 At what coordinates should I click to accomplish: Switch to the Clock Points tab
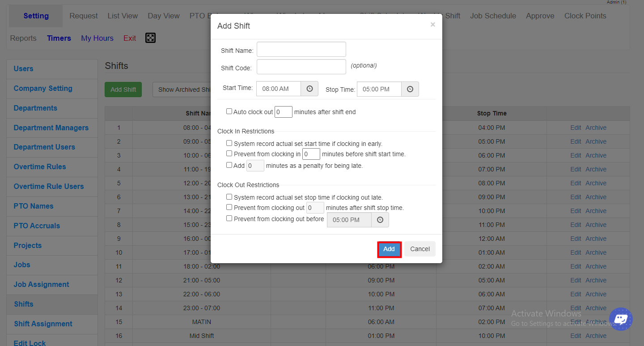[x=585, y=16]
